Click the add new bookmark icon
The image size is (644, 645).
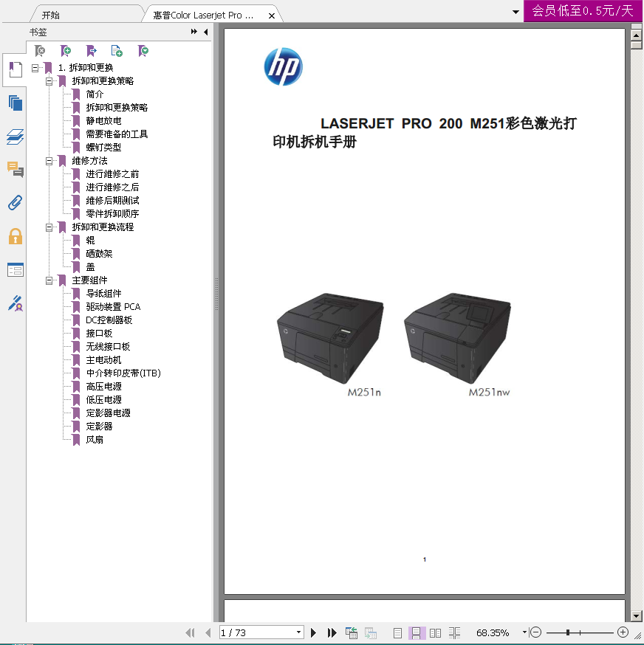point(66,51)
